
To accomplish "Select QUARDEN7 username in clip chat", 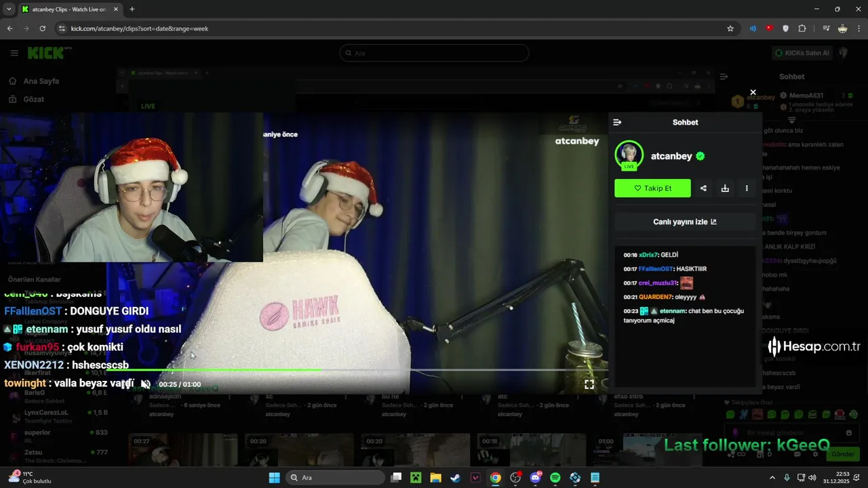I will 656,297.
